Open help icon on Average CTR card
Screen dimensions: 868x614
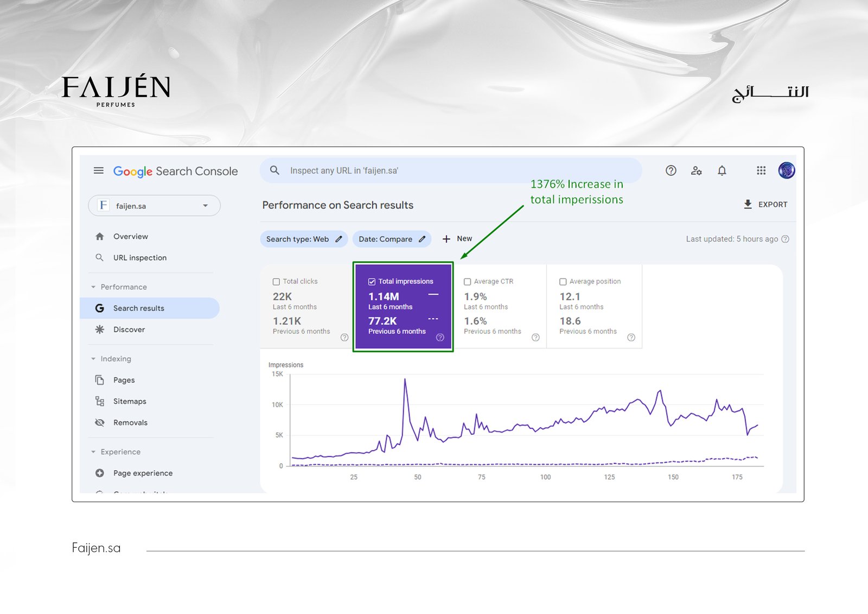[535, 337]
